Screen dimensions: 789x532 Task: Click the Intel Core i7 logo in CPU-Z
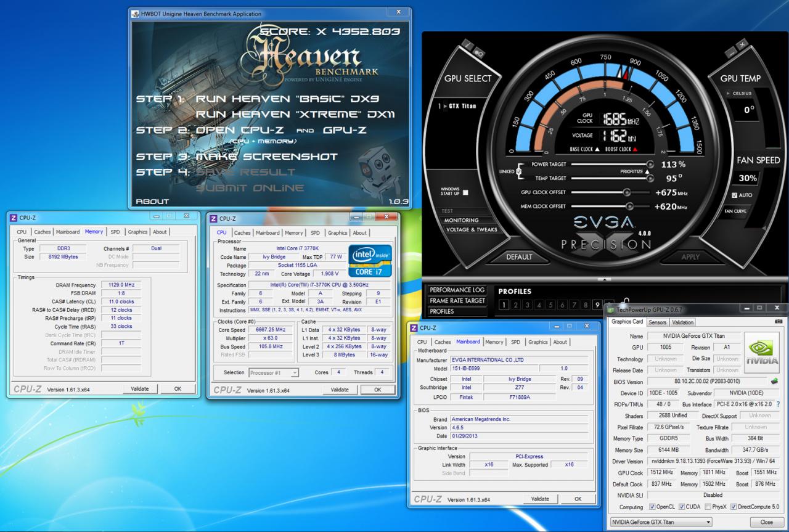(x=370, y=260)
